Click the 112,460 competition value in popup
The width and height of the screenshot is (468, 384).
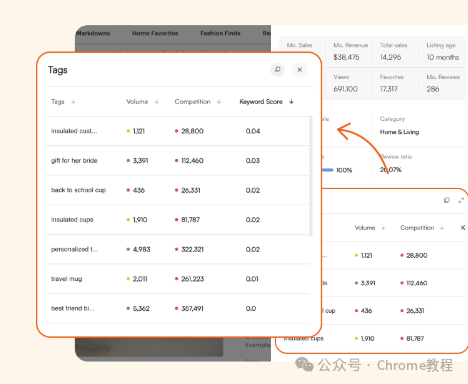192,161
